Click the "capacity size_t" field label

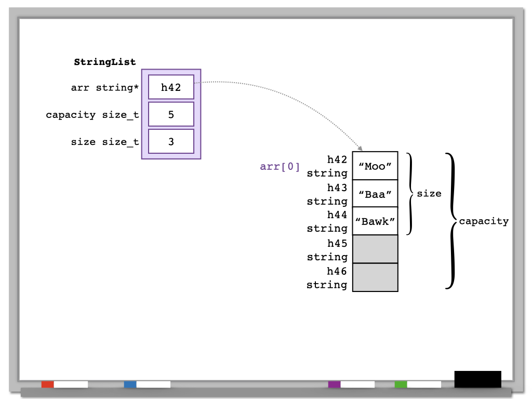(92, 115)
